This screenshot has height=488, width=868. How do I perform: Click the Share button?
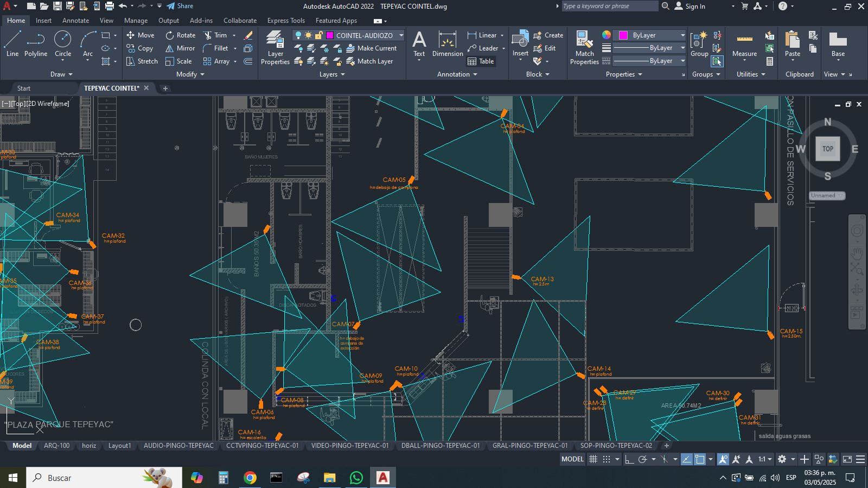pyautogui.click(x=180, y=6)
